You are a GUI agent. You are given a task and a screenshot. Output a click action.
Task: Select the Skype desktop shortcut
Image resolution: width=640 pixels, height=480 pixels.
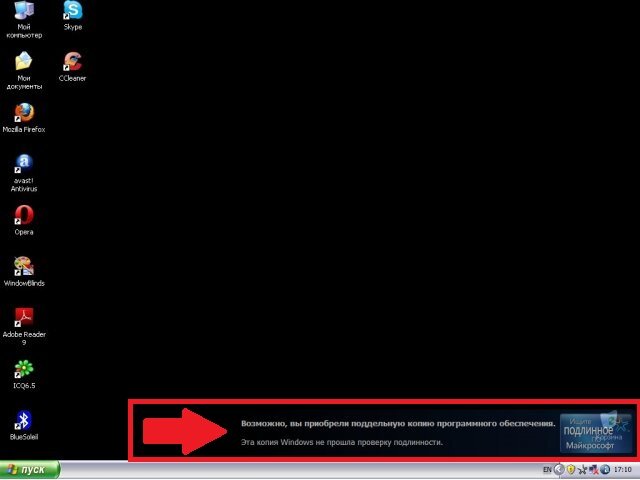pos(73,16)
